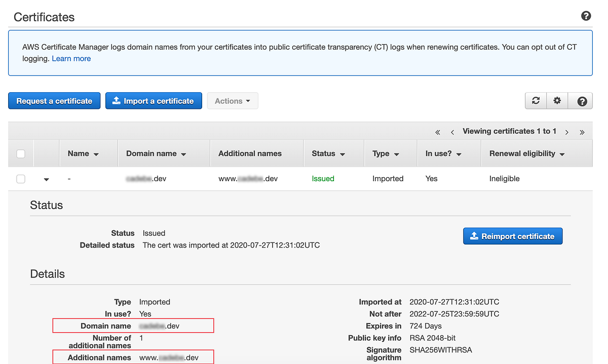This screenshot has width=608, height=364.
Task: Click Reimport certificate
Action: click(x=512, y=236)
